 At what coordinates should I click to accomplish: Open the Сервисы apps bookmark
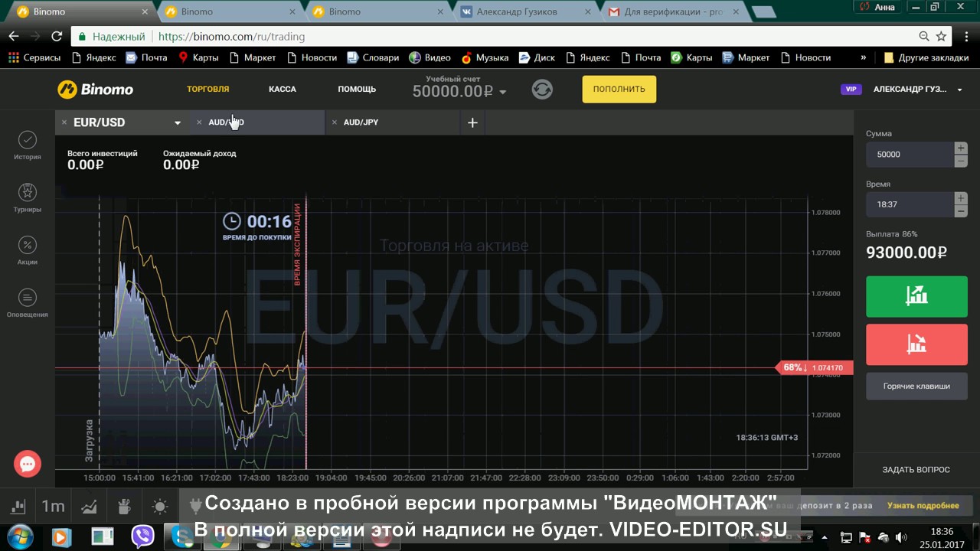[34, 57]
